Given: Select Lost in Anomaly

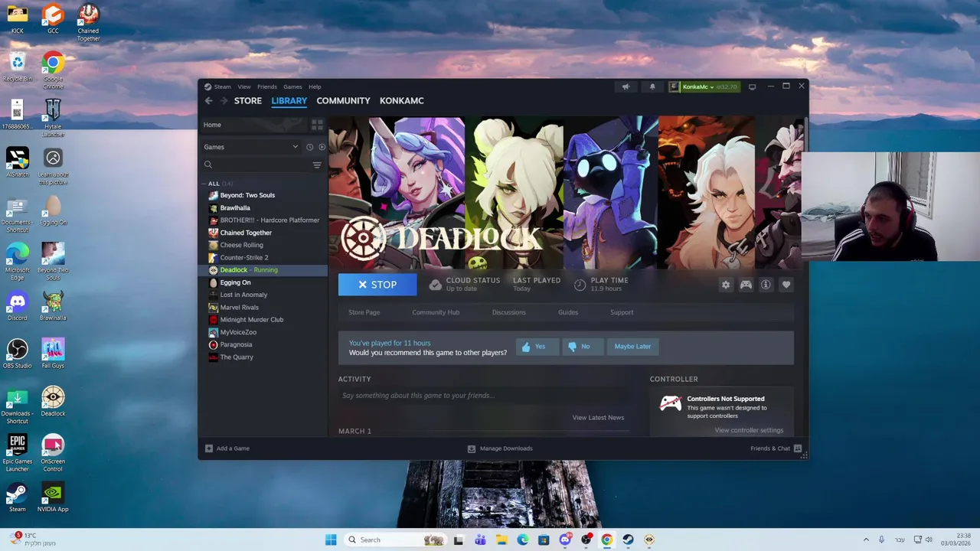Looking at the screenshot, I should pos(263,295).
